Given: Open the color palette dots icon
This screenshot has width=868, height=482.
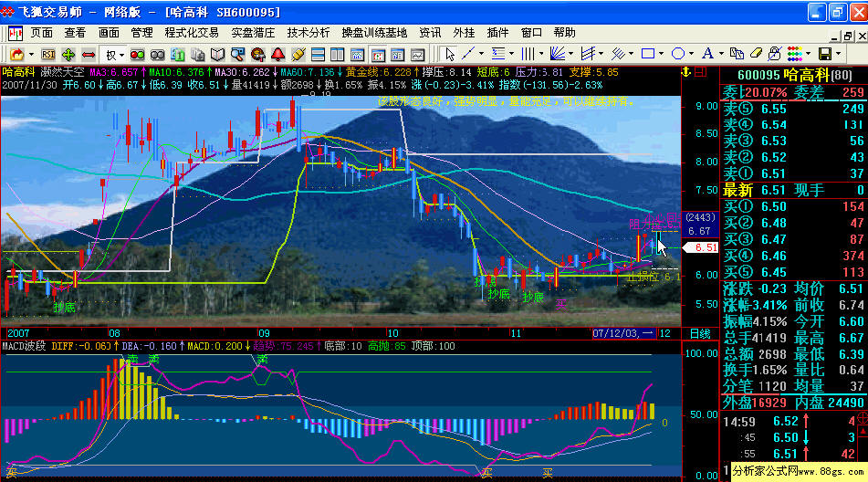Looking at the screenshot, I should [795, 54].
